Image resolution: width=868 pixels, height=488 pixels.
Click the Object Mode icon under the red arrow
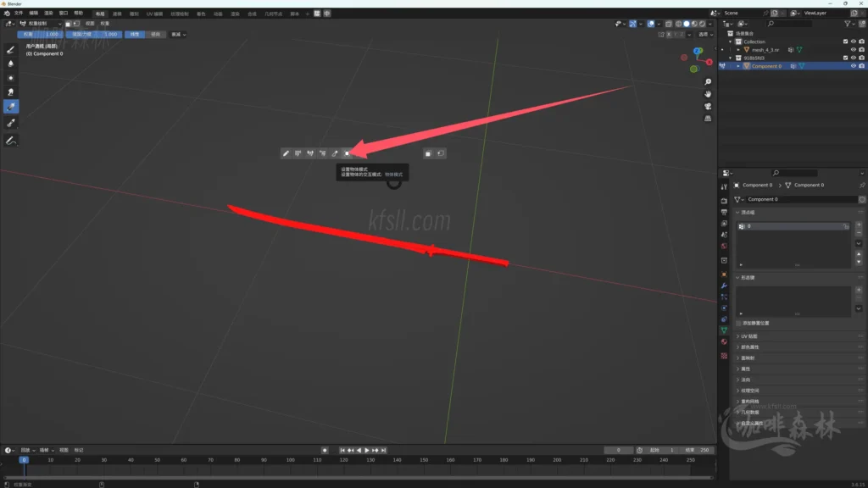click(346, 153)
